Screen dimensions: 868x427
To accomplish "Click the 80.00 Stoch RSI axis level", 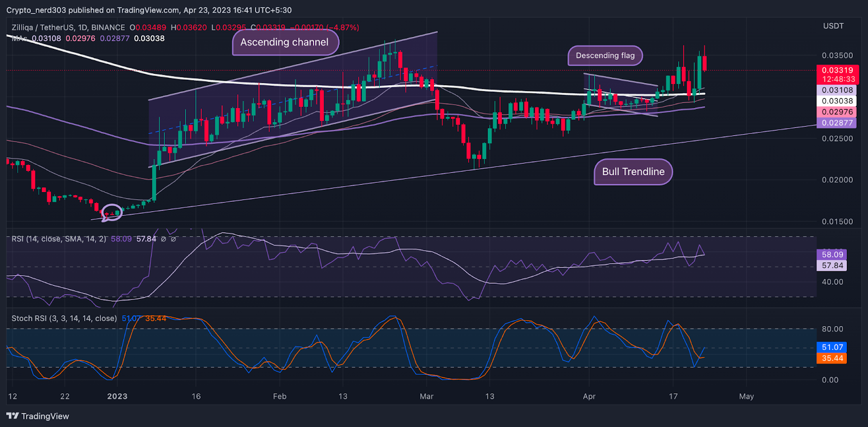I will tap(832, 329).
